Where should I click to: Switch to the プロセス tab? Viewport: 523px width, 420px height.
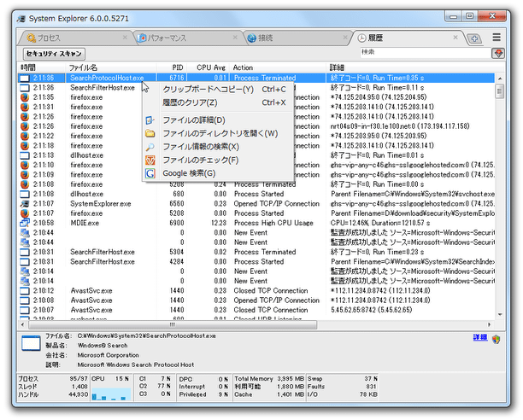pyautogui.click(x=75, y=38)
